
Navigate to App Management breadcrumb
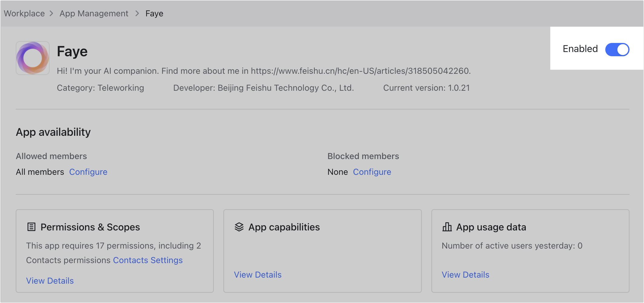click(94, 14)
